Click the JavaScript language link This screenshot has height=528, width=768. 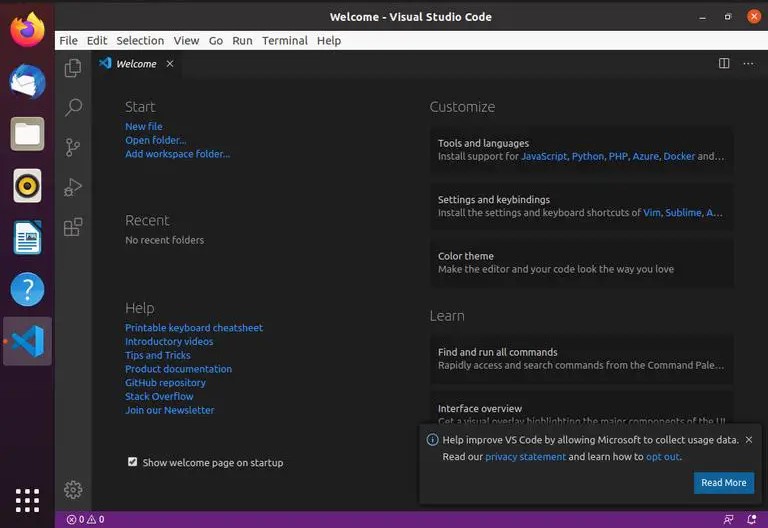point(544,156)
